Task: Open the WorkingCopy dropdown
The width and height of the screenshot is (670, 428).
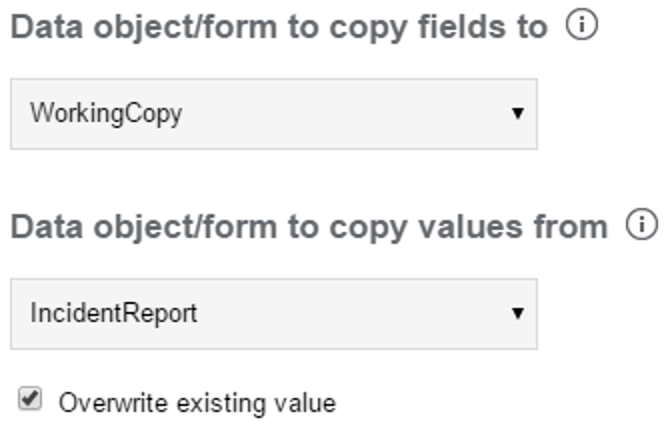Action: (273, 114)
